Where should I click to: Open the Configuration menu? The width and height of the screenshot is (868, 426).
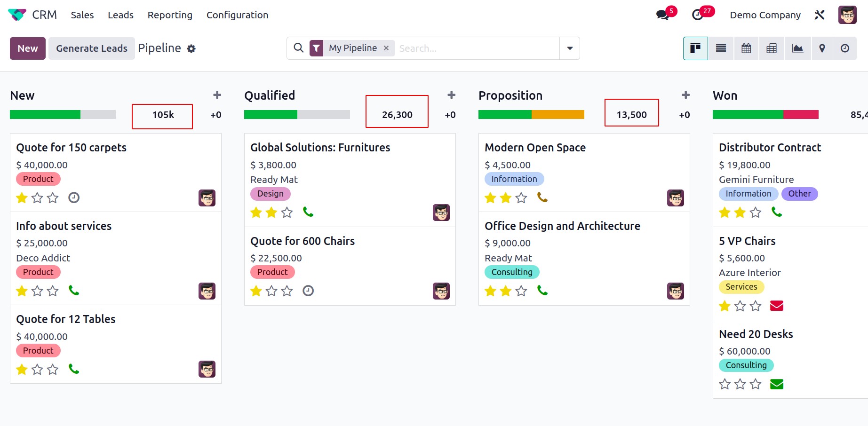(x=237, y=15)
